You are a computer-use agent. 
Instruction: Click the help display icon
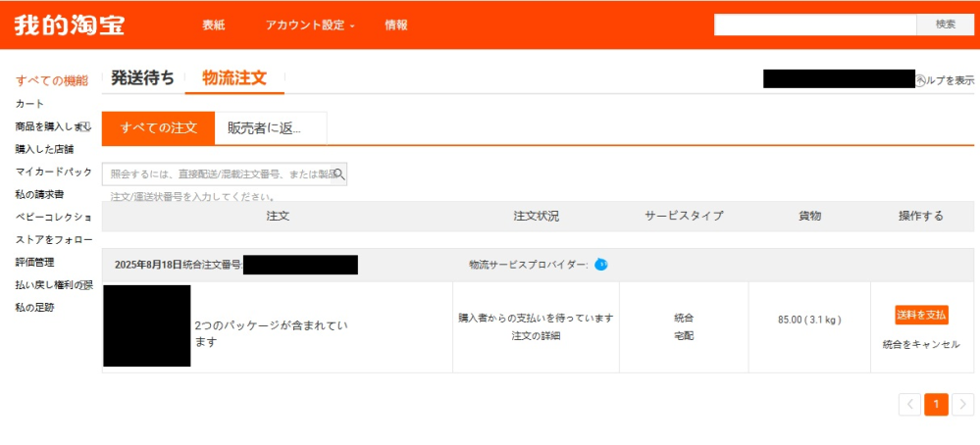pos(920,79)
